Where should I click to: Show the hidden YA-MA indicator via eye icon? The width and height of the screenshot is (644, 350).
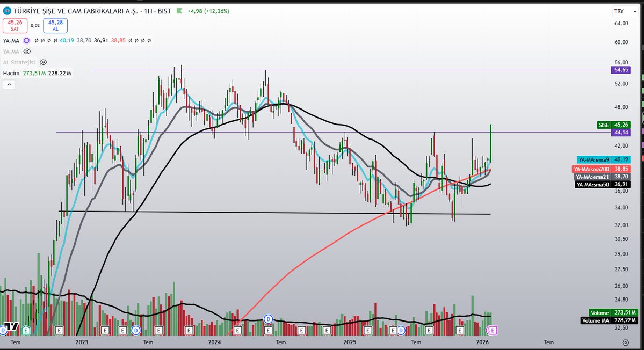coord(27,52)
